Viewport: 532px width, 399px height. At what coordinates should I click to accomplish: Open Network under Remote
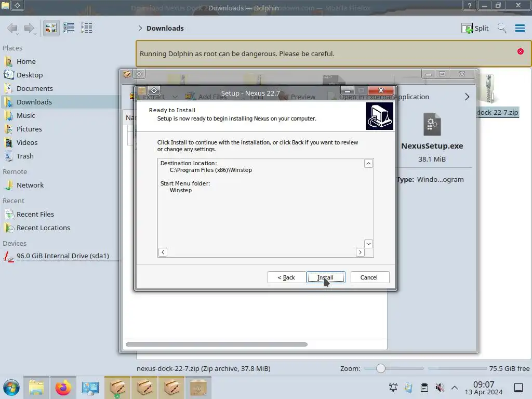click(x=59, y=185)
